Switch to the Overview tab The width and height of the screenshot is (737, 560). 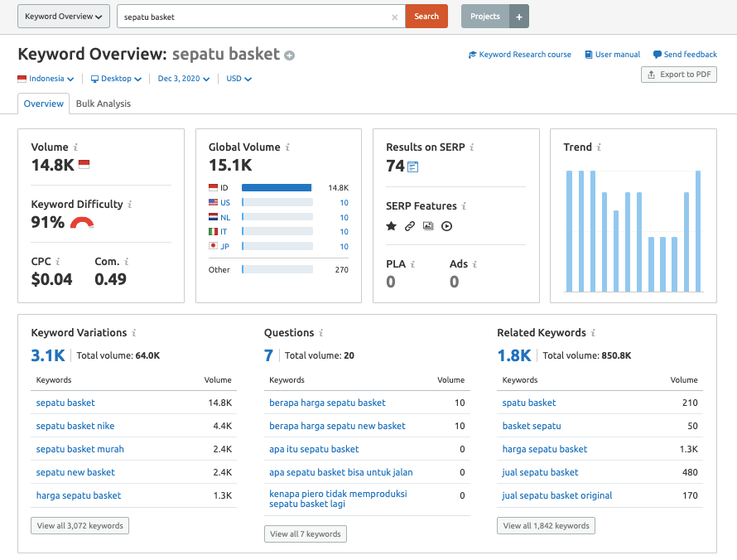click(44, 104)
